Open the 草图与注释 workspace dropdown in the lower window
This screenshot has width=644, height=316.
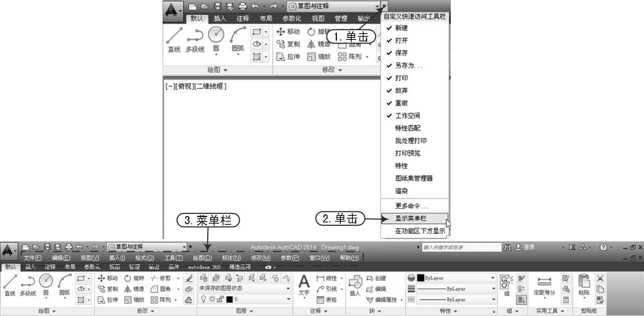[x=147, y=247]
